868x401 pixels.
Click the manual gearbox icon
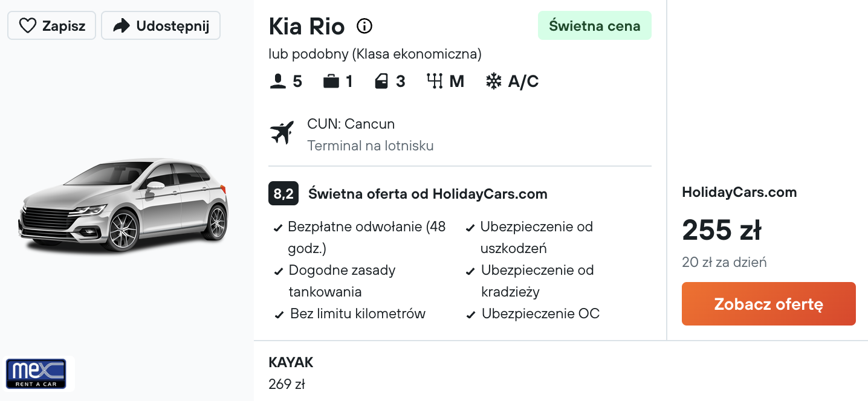[x=435, y=82]
